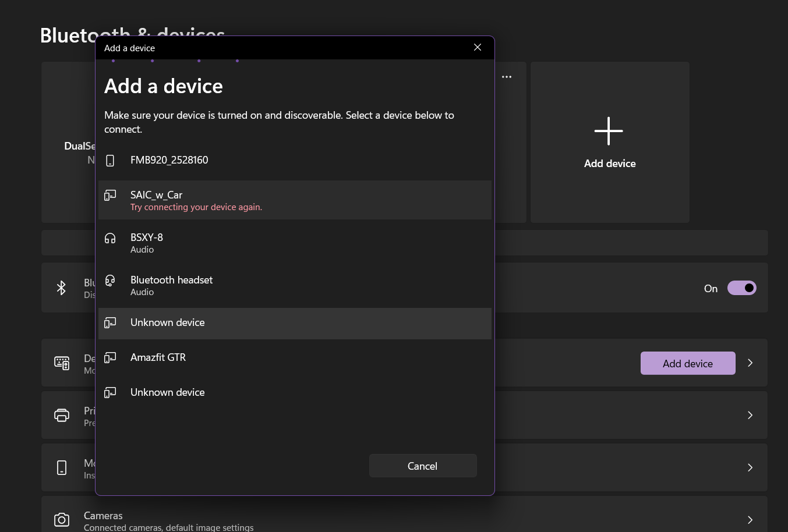Viewport: 788px width, 532px height.
Task: Click Cameras icon in settings list
Action: (62, 519)
